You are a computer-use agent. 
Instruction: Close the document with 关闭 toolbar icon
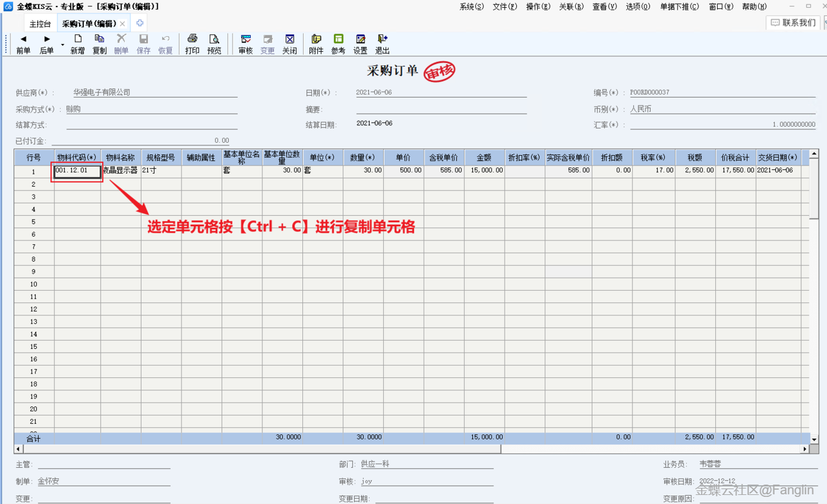(289, 44)
